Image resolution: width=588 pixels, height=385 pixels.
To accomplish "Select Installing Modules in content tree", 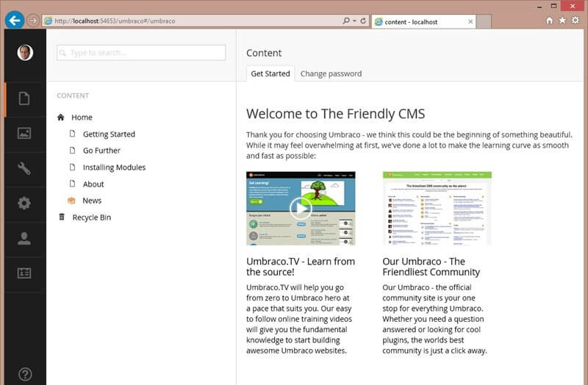I will pos(114,168).
